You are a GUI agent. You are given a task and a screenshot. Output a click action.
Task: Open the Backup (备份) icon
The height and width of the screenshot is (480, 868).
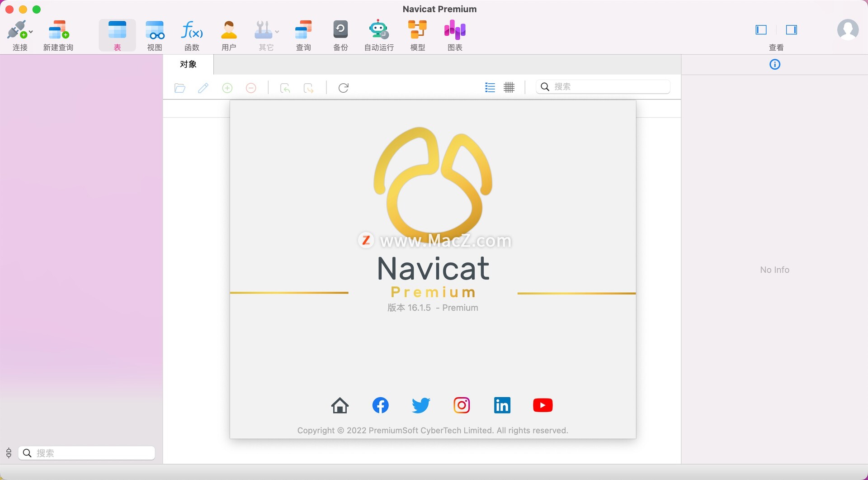tap(340, 31)
